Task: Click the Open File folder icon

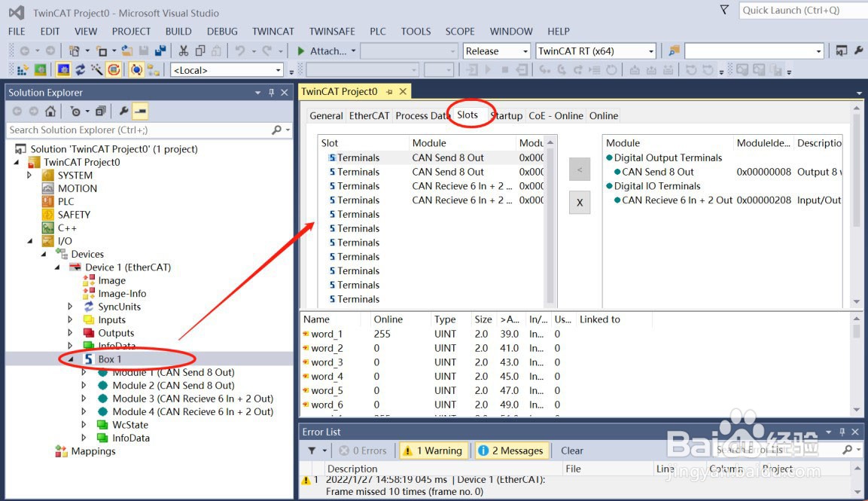Action: (126, 51)
